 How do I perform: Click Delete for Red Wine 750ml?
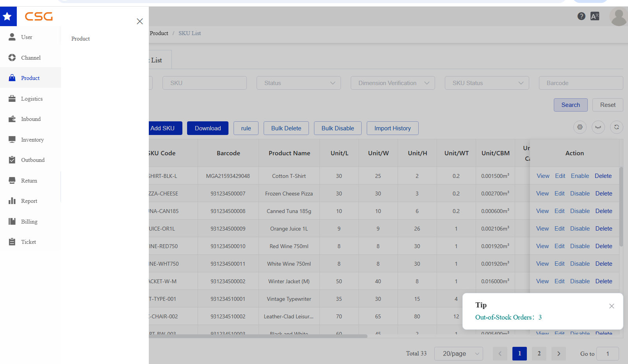604,246
